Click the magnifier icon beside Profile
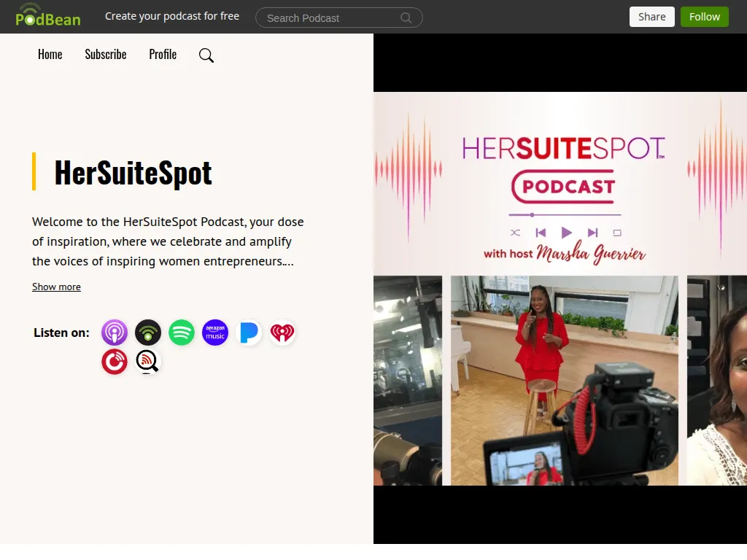This screenshot has height=560, width=747. (x=206, y=55)
